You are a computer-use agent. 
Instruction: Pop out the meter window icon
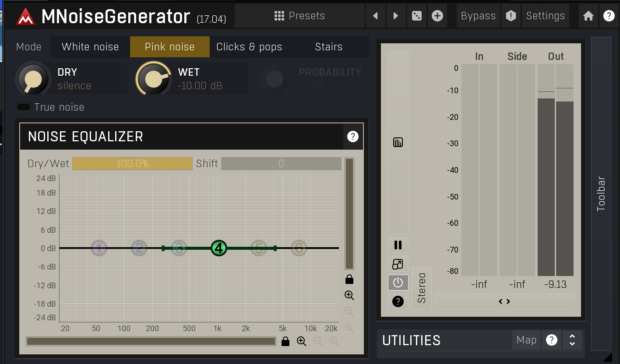click(398, 264)
